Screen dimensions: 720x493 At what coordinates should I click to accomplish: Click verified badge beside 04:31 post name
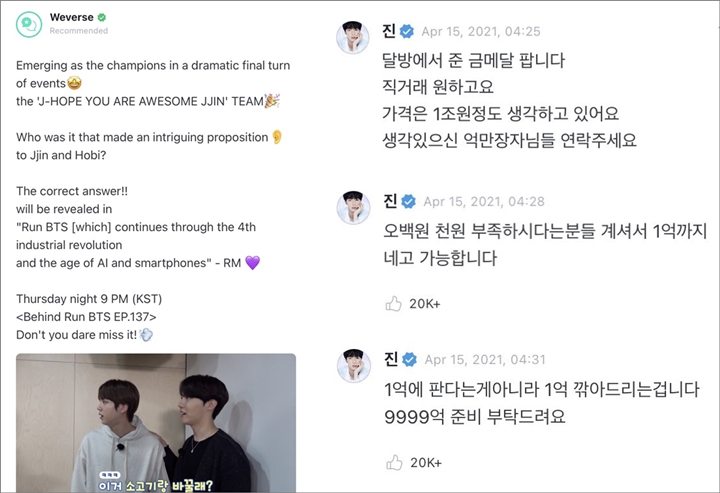pyautogui.click(x=409, y=359)
